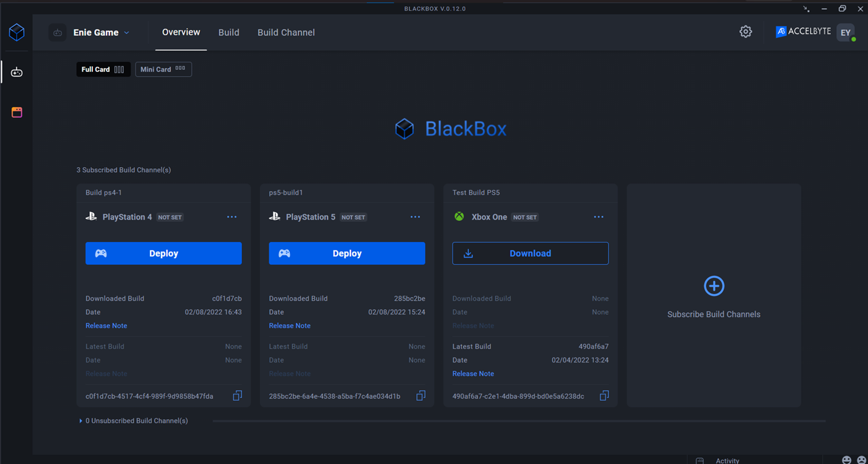Open Release Note for downloaded build c0f1d7cb
This screenshot has height=464, width=868.
(x=106, y=325)
